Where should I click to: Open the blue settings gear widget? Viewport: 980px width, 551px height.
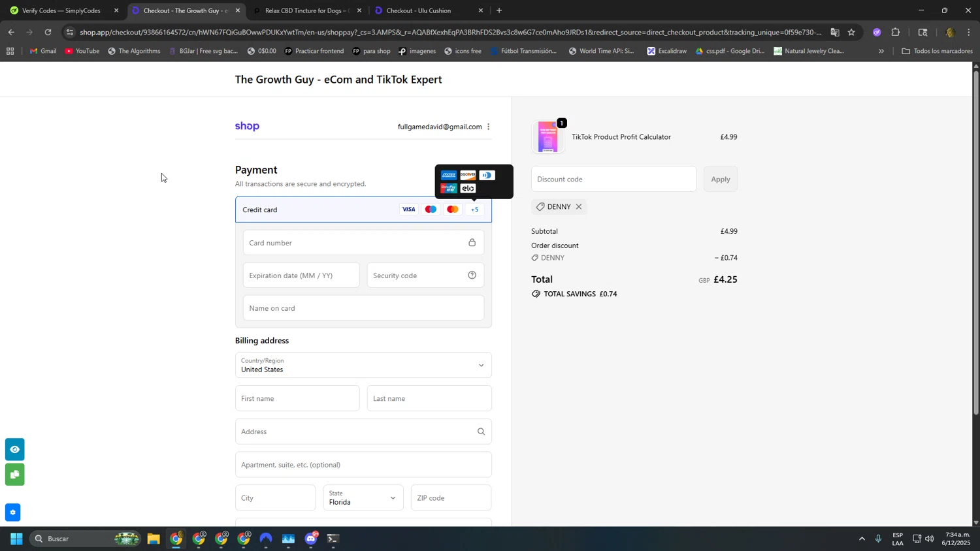12,512
